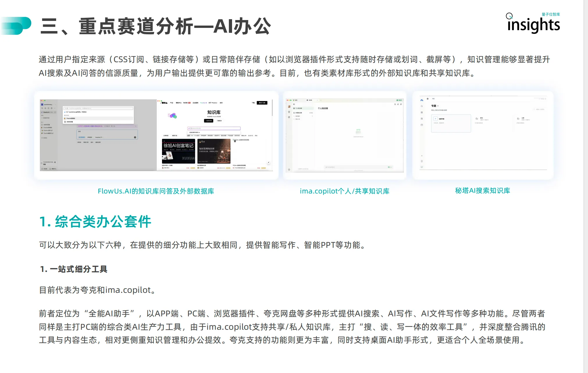Collapse the 我创建的 group in ima.copilot sidebar
The height and width of the screenshot is (373, 588).
(294, 116)
